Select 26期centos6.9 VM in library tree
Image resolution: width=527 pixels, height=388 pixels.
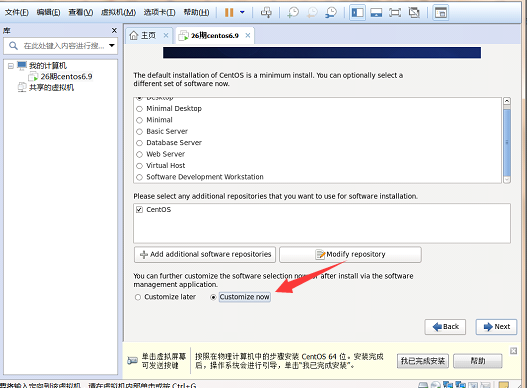(x=66, y=77)
